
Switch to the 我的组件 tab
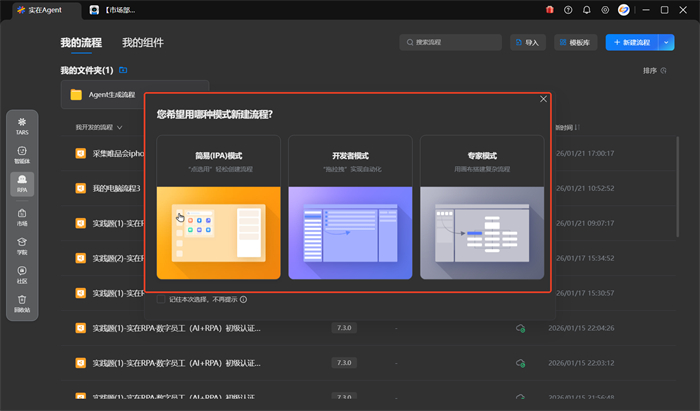coord(143,43)
